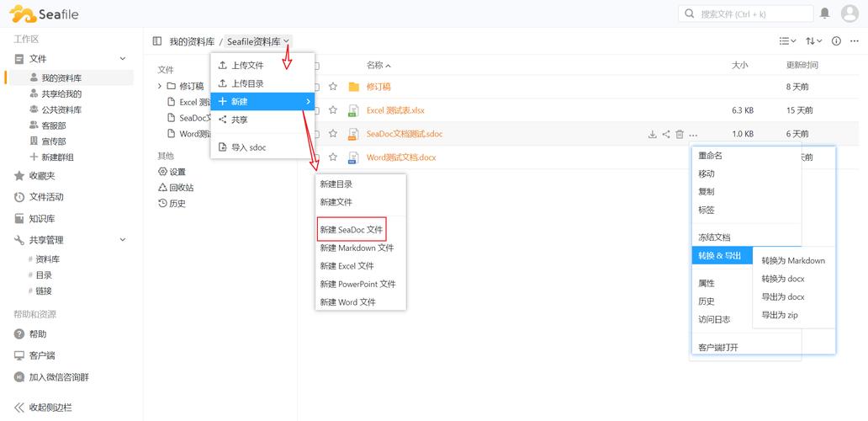Sort by 名称 column header
868x421 pixels.
point(378,66)
